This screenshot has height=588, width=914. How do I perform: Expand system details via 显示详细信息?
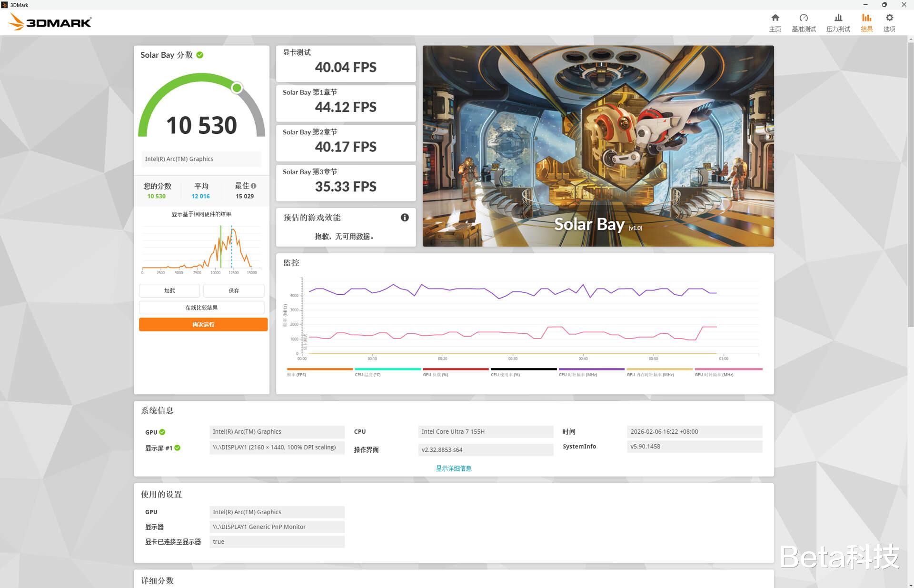pos(453,468)
